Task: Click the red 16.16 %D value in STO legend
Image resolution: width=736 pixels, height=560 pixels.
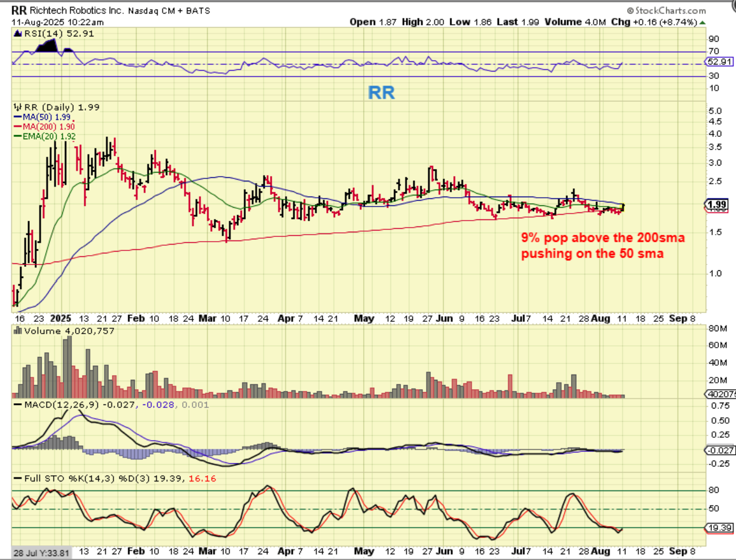Action: [x=203, y=479]
